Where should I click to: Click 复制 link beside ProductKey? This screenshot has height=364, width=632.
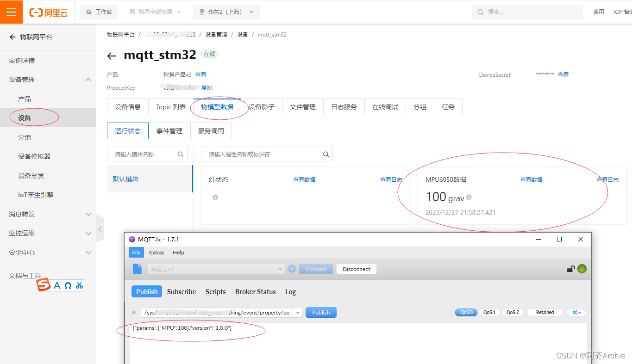207,87
